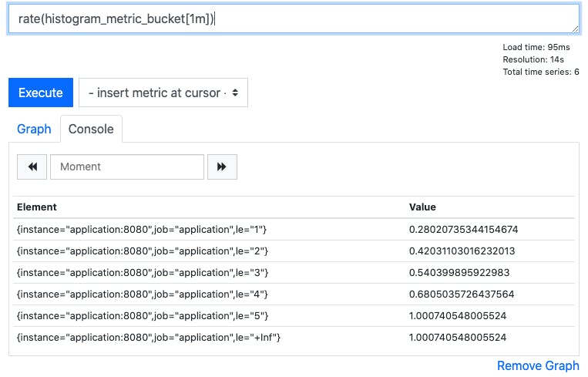Select the le="1" element row

[294, 229]
